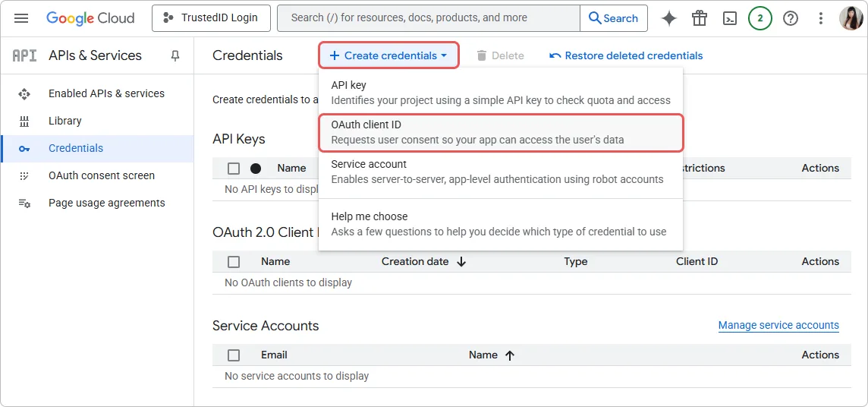The image size is (868, 407).
Task: Open the gift free trial icon
Action: pyautogui.click(x=699, y=18)
